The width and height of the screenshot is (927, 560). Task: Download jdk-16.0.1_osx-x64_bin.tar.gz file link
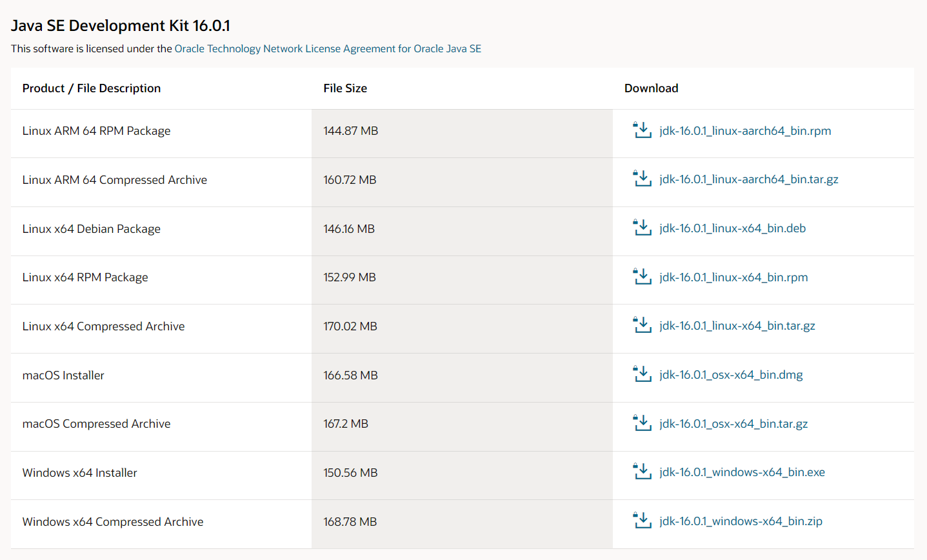click(733, 424)
